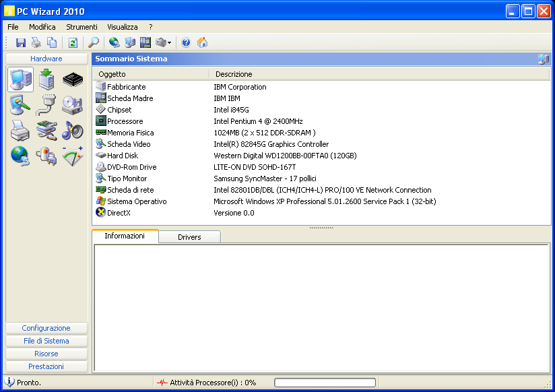This screenshot has width=555, height=392.
Task: Click the Hardware section button
Action: 46,59
